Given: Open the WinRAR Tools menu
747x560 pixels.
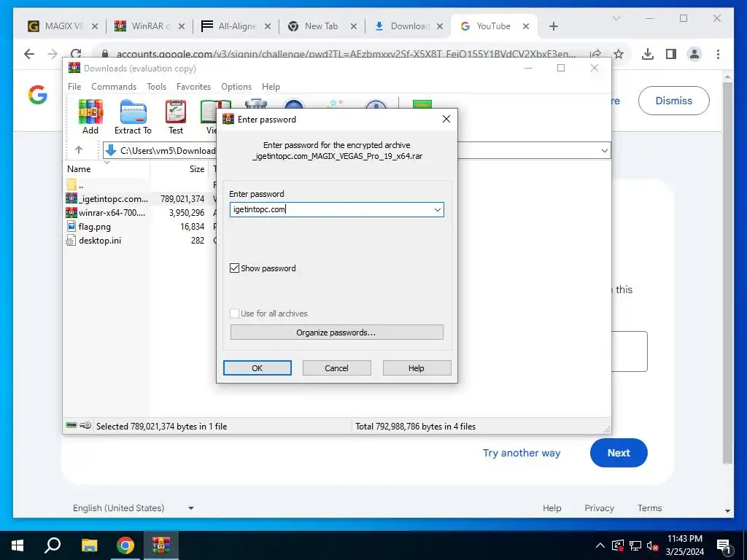Looking at the screenshot, I should pyautogui.click(x=156, y=87).
